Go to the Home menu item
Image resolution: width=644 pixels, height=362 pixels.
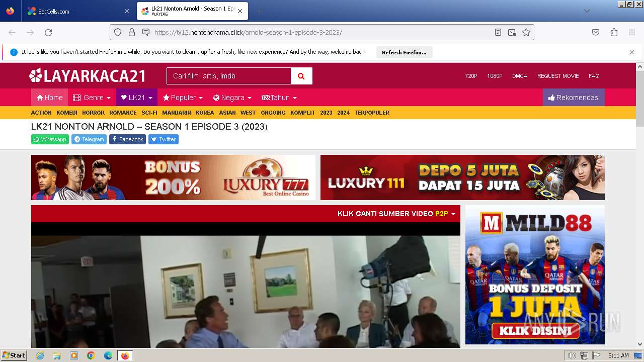coord(49,98)
